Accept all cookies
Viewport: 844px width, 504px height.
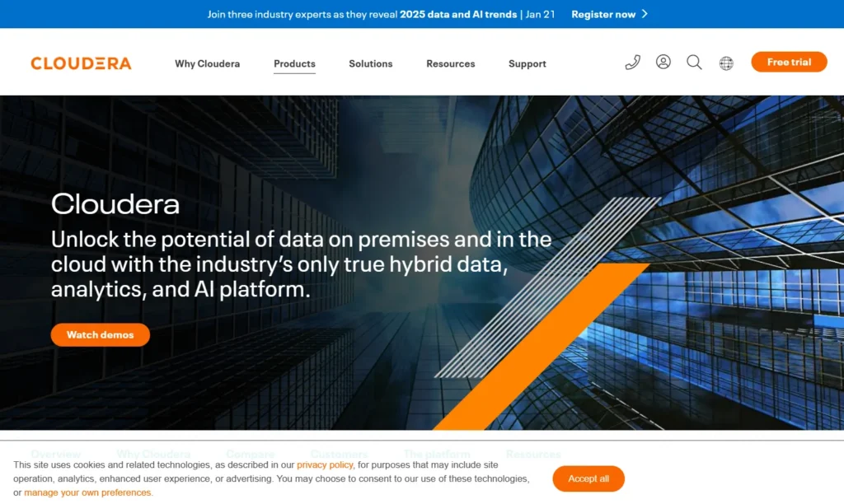coord(588,478)
